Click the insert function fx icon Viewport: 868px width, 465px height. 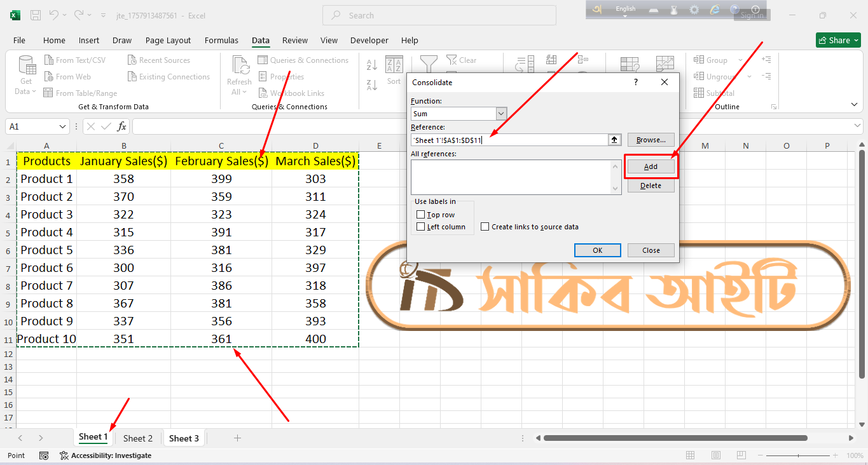[x=121, y=126]
